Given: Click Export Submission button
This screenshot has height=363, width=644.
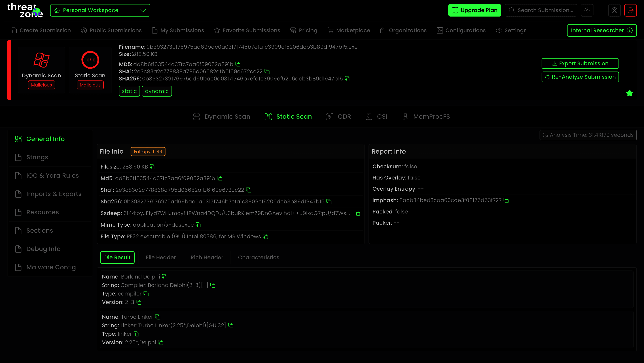Looking at the screenshot, I should 580,63.
